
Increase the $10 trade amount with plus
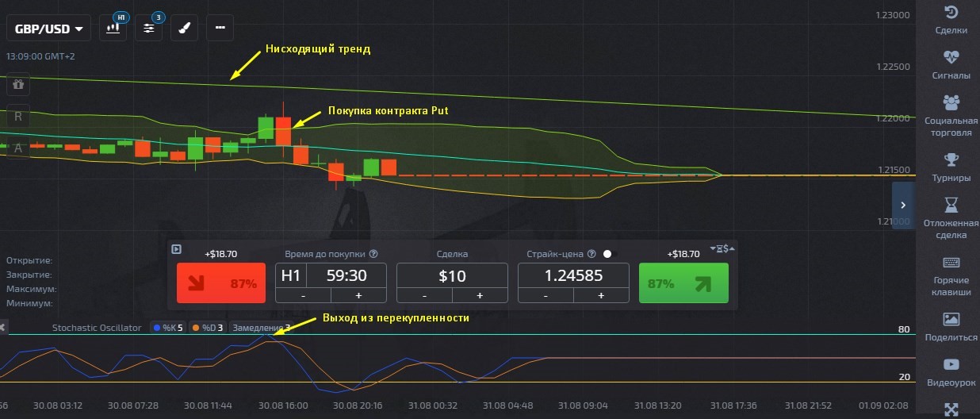tap(479, 295)
